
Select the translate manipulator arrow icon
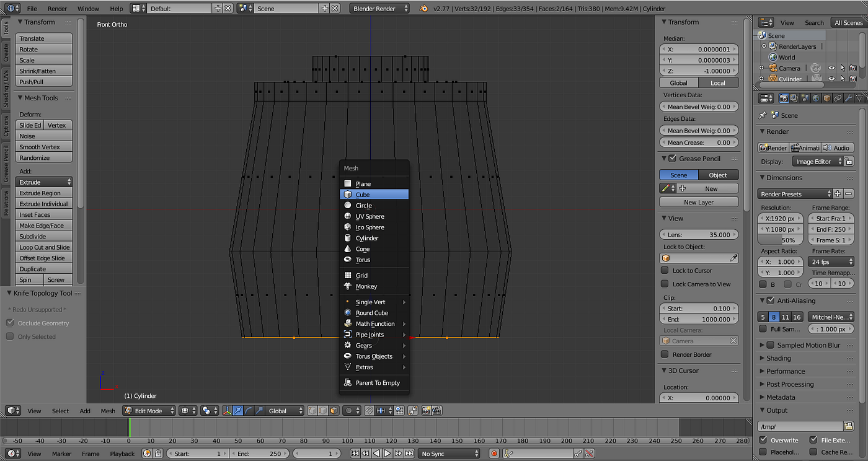point(238,411)
